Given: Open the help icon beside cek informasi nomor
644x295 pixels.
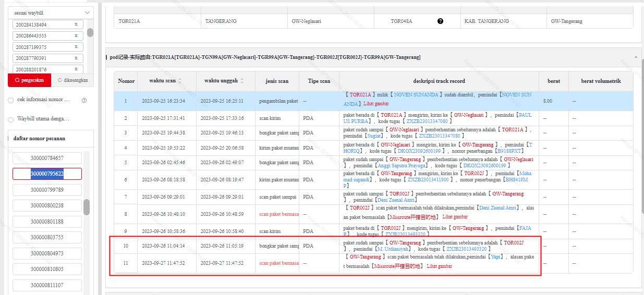Looking at the screenshot, I should (x=84, y=100).
